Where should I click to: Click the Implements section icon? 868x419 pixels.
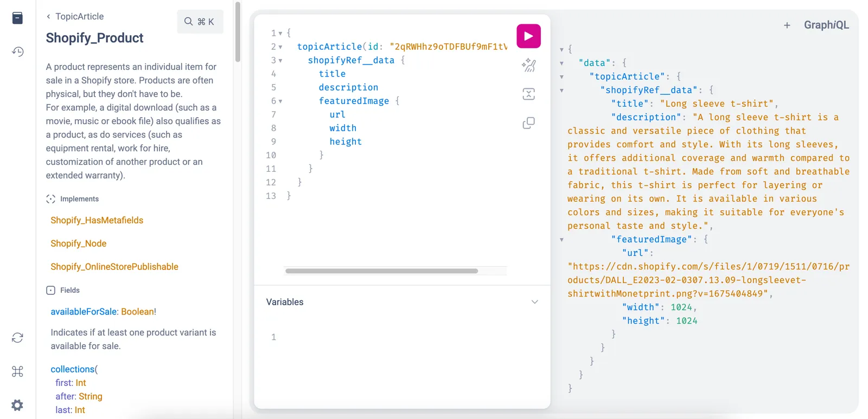(50, 199)
